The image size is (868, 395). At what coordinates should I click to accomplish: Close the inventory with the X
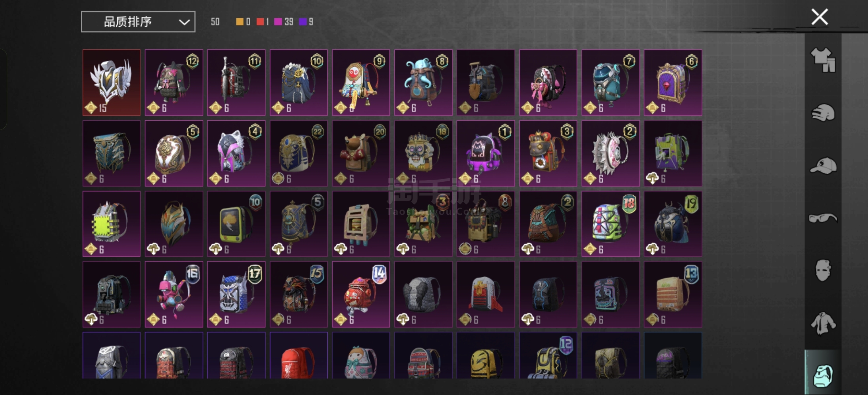819,17
